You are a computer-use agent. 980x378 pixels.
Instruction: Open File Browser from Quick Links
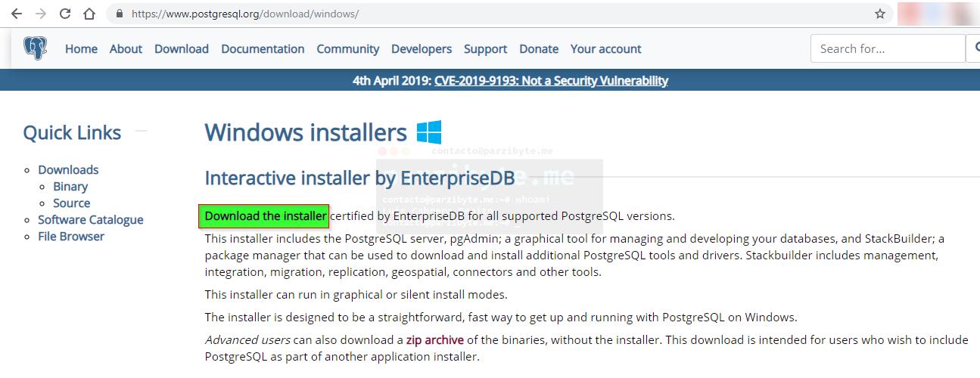click(x=71, y=237)
